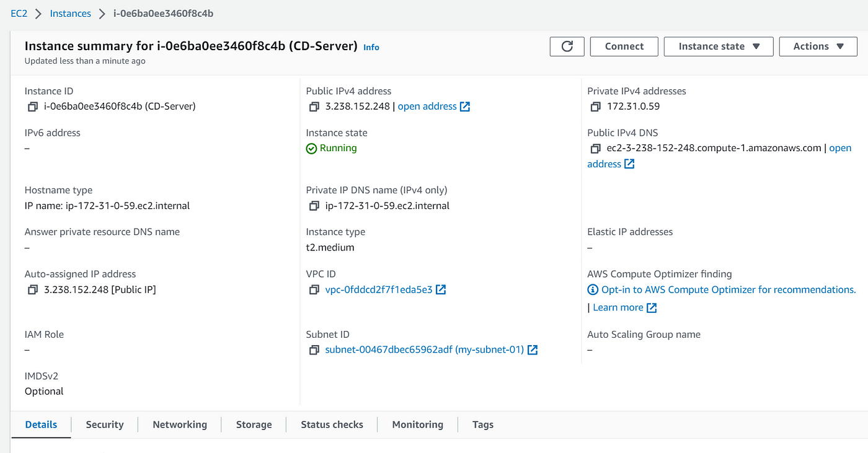The height and width of the screenshot is (453, 868).
Task: Click Opt-in to AWS Compute Optimizer link
Action: (728, 289)
